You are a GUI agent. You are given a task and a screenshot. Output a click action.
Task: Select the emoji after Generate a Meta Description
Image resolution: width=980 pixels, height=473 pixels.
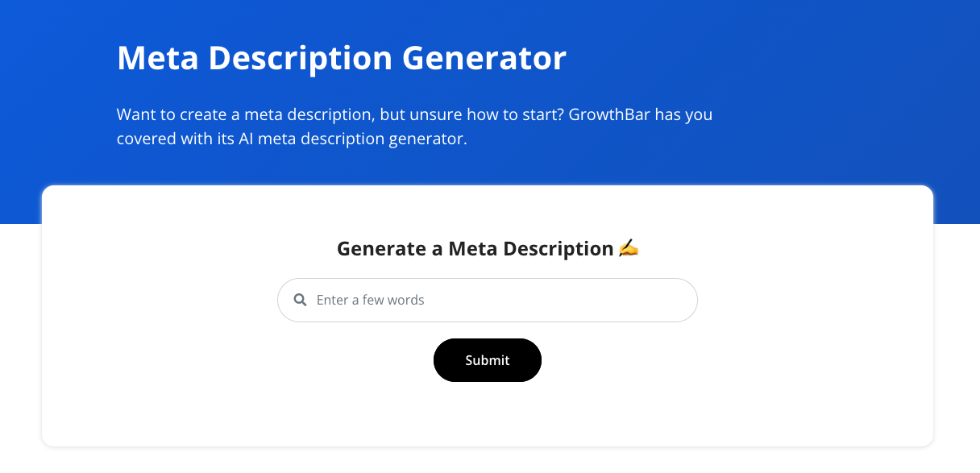627,248
